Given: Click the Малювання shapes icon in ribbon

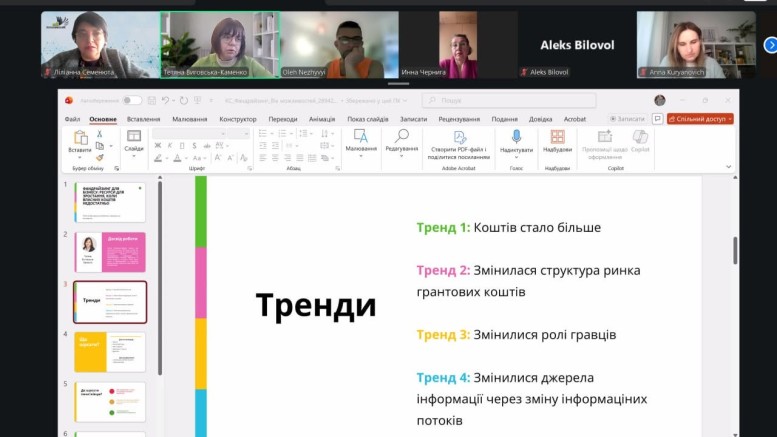Looking at the screenshot, I should (x=361, y=136).
